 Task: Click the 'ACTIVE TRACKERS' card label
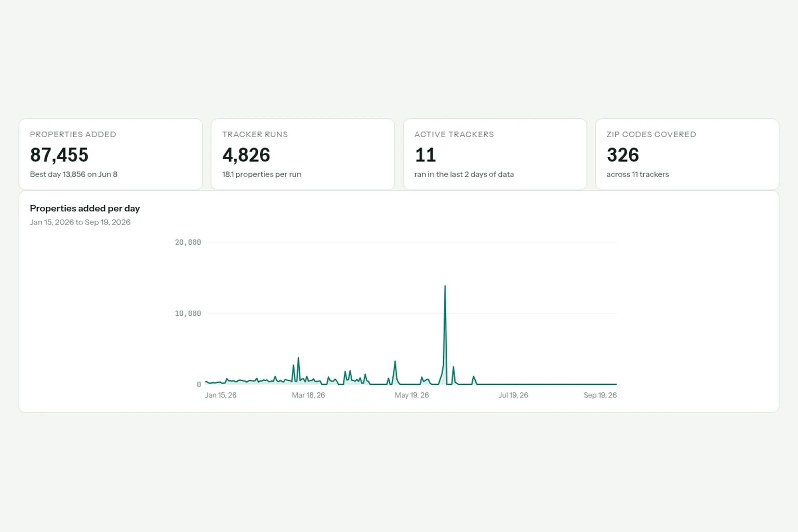pyautogui.click(x=454, y=134)
